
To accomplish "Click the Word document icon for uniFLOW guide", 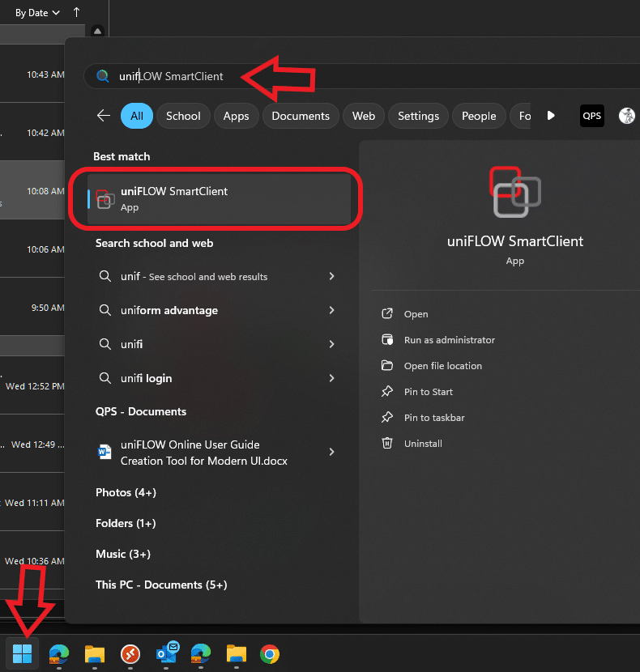I will tap(105, 452).
